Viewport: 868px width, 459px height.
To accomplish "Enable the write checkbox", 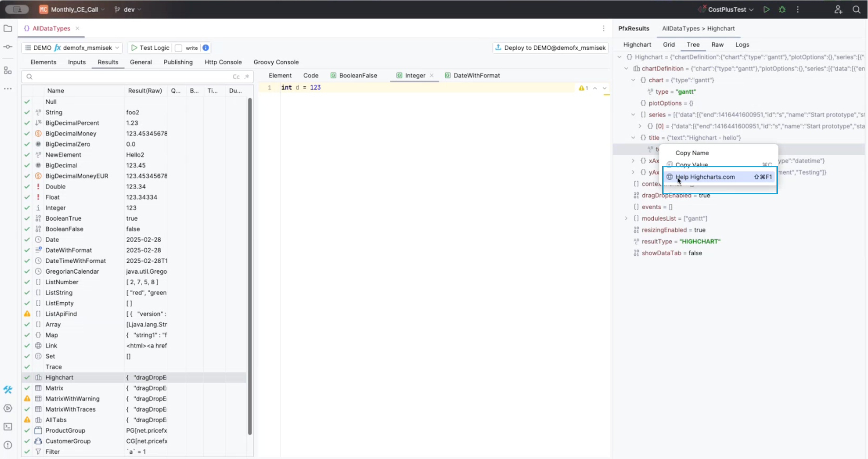I will 178,48.
